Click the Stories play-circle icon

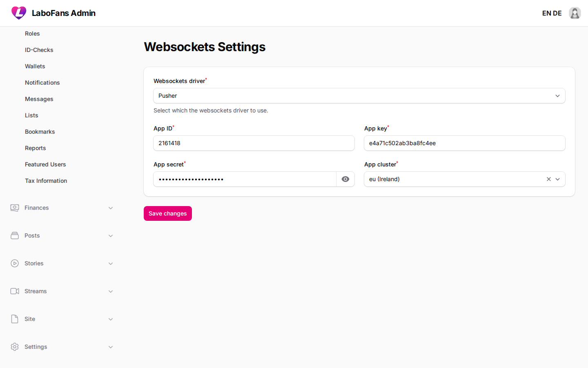tap(15, 263)
